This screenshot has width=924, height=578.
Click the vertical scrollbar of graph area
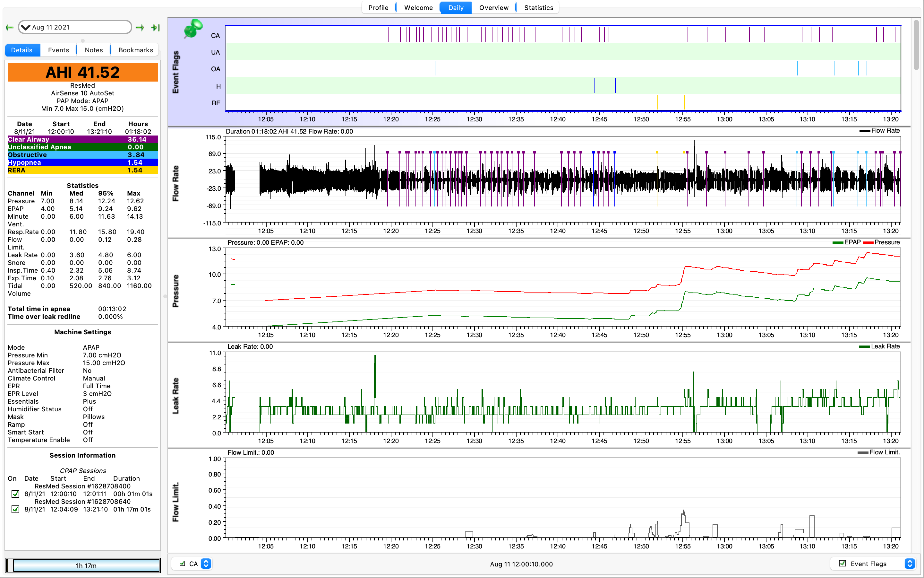[916, 45]
